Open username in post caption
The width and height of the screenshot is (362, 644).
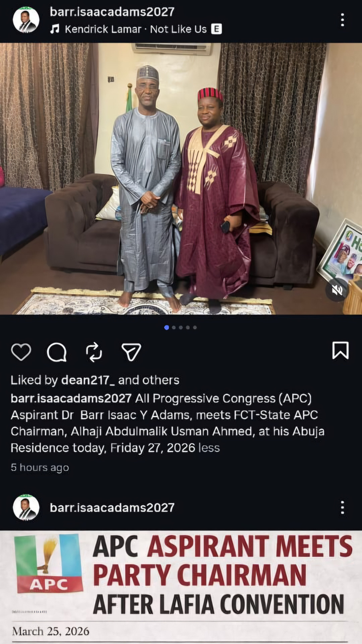[71, 398]
